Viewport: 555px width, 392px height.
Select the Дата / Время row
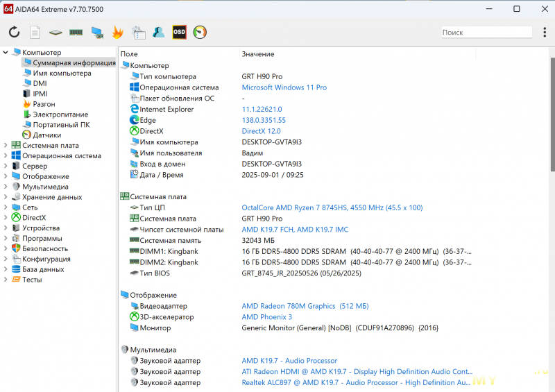click(x=298, y=175)
